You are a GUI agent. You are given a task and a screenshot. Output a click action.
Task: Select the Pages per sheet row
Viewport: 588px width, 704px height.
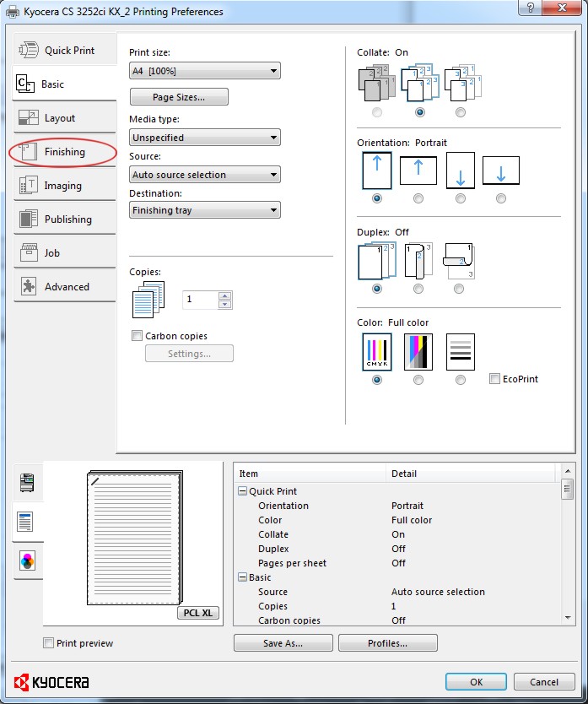point(397,563)
